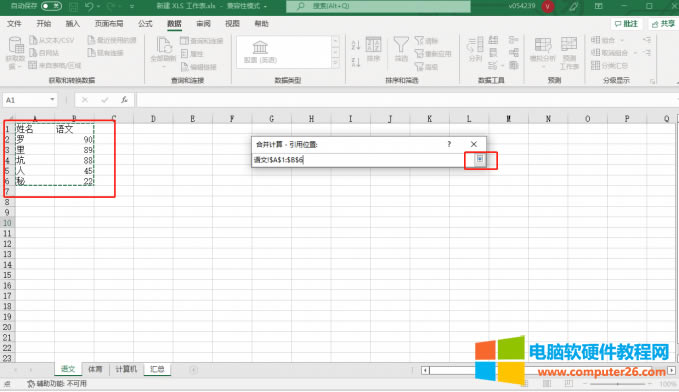Click Recent Sources (最近使用的源) icon
The width and height of the screenshot is (679, 392).
(x=91, y=40)
